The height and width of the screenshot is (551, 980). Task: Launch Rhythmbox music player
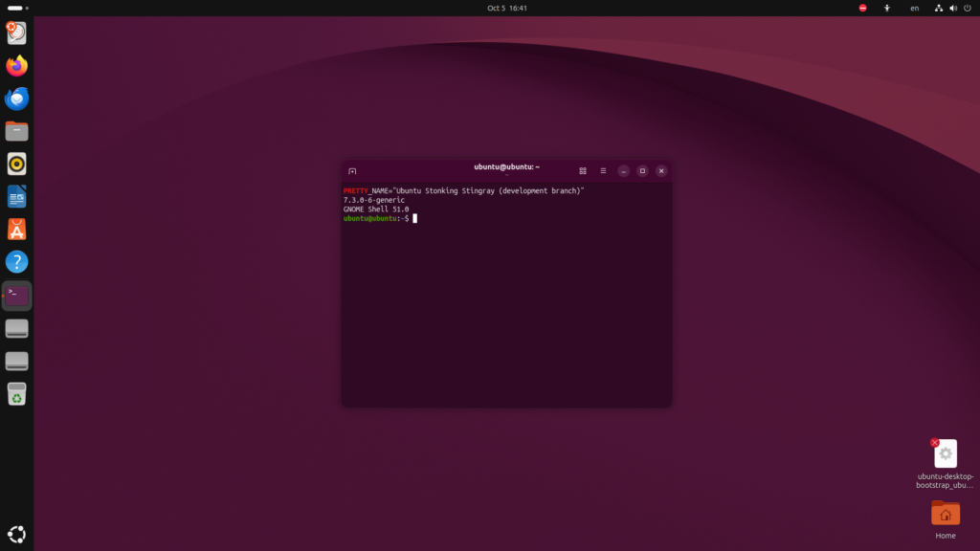pos(17,165)
